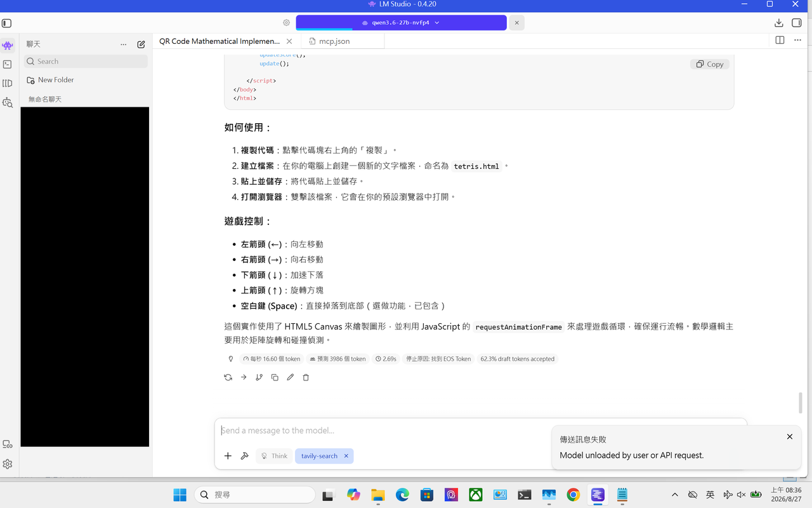Viewport: 812px width, 508px height.
Task: Launch Google Chrome from the taskbar
Action: pyautogui.click(x=573, y=495)
